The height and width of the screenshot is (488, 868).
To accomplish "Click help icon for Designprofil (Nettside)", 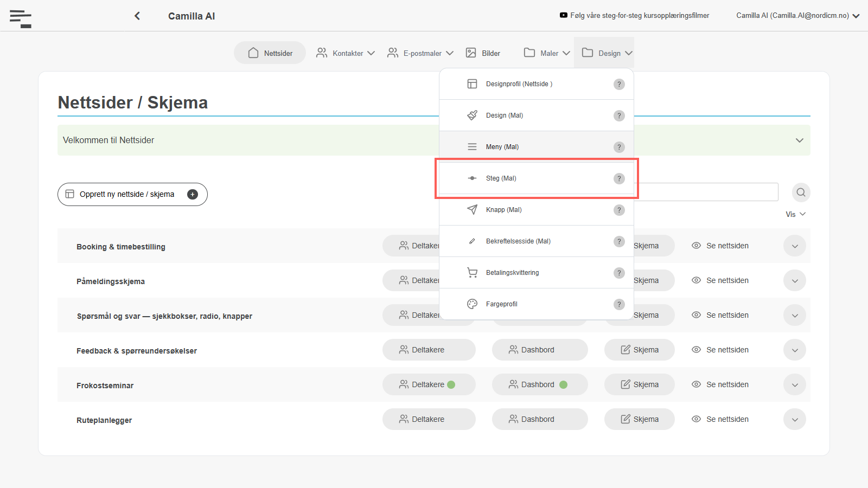I will click(x=619, y=84).
